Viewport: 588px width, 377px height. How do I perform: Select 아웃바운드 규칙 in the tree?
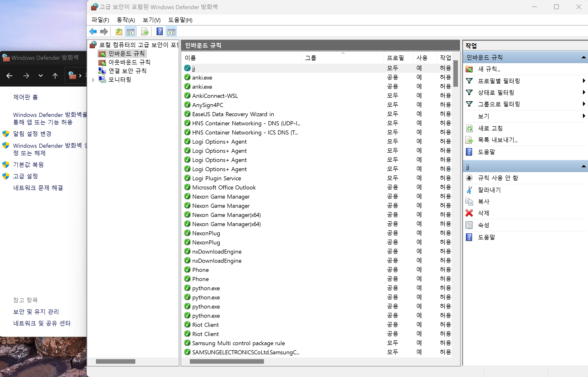(129, 62)
